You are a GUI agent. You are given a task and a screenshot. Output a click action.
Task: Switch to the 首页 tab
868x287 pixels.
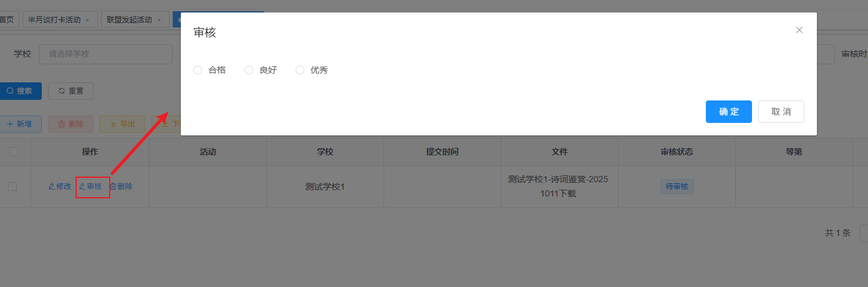(x=7, y=20)
